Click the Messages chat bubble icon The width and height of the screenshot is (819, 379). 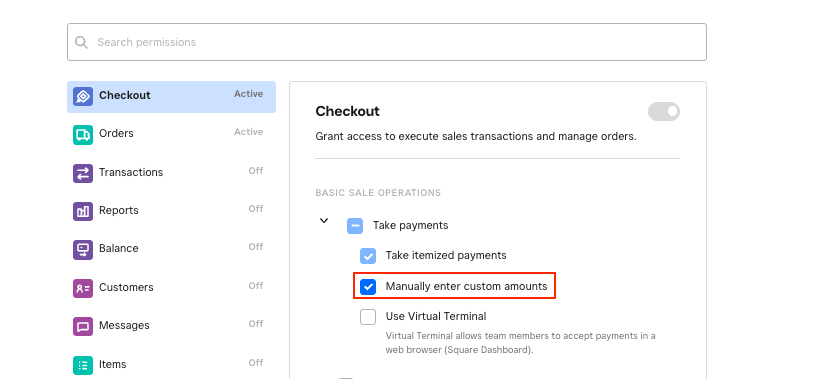(x=83, y=327)
